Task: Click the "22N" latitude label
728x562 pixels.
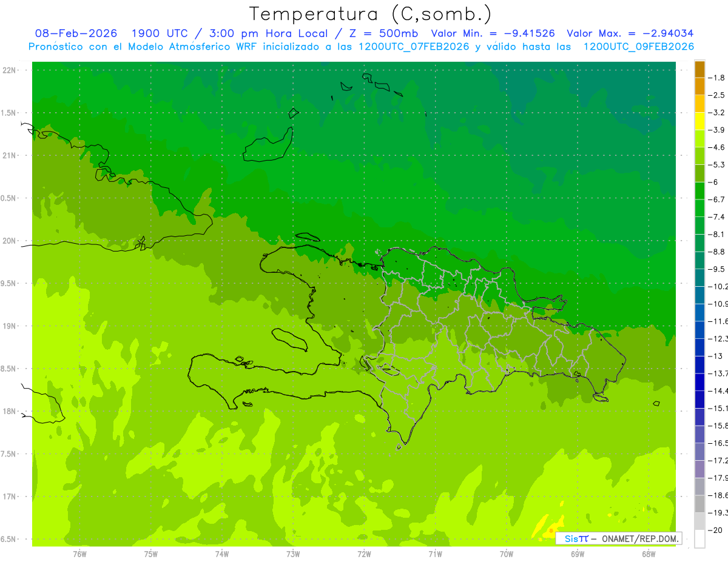Action: 8,70
